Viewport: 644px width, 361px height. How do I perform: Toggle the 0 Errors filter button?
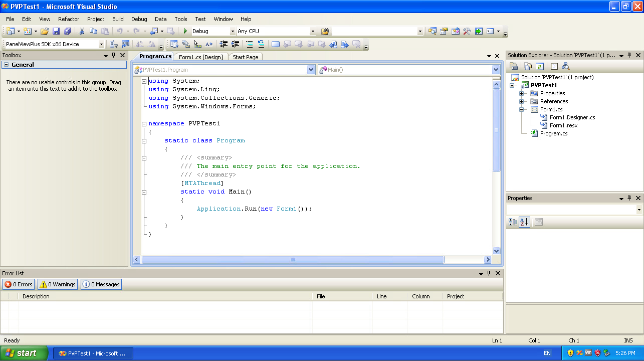19,284
